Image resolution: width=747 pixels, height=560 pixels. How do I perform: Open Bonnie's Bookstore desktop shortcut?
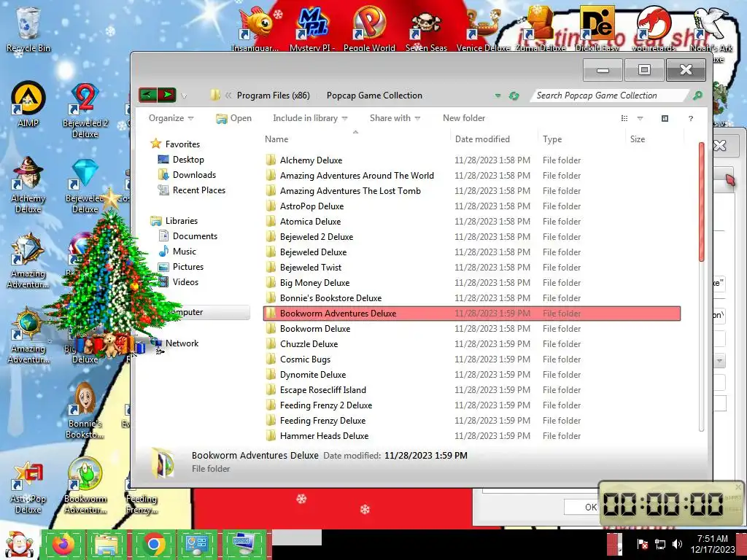[x=85, y=411]
